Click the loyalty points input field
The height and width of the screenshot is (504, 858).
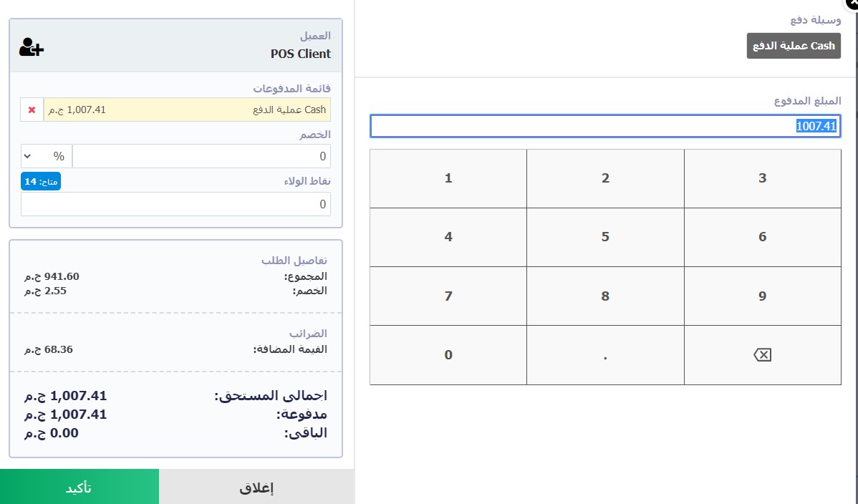click(x=175, y=204)
